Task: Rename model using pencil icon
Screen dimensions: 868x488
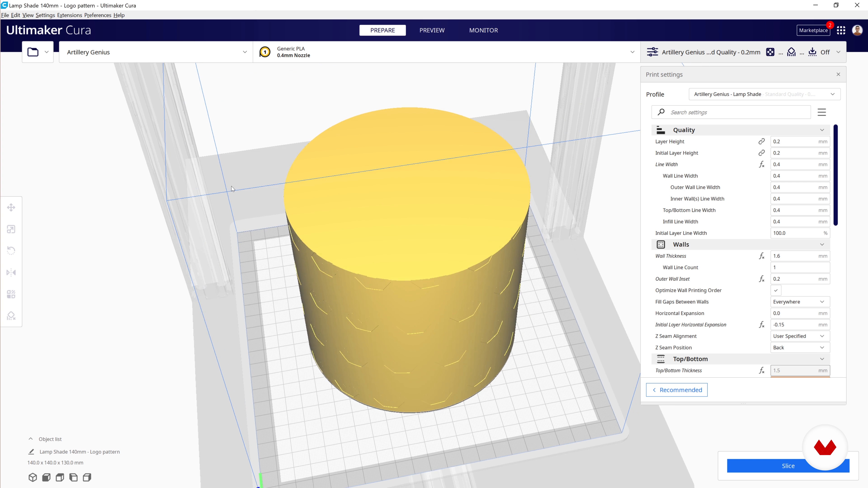Action: pyautogui.click(x=31, y=452)
